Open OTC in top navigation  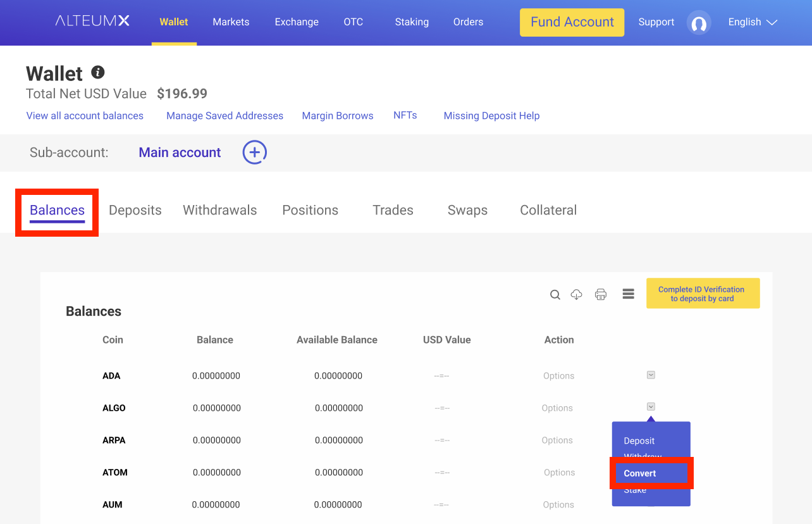354,22
